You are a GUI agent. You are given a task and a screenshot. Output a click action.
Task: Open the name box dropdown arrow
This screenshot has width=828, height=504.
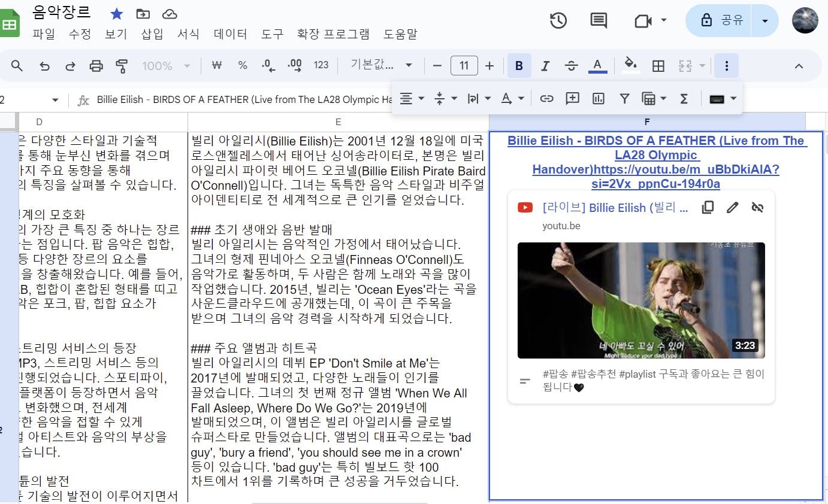55,100
